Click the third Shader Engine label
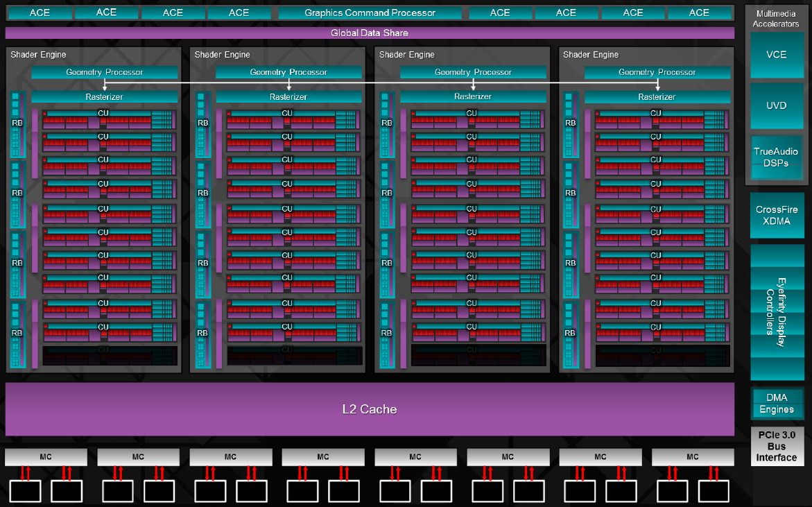The height and width of the screenshot is (507, 812). click(x=407, y=54)
